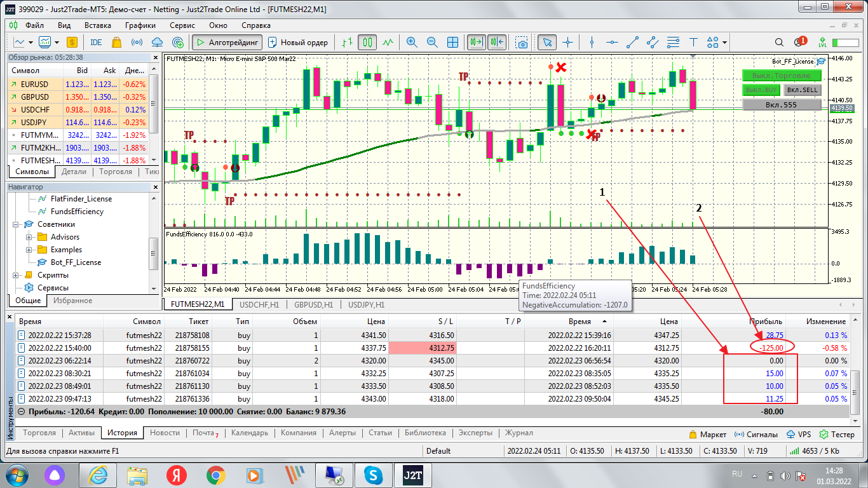Select the crosshair tool
The height and width of the screenshot is (488, 868).
pos(567,43)
